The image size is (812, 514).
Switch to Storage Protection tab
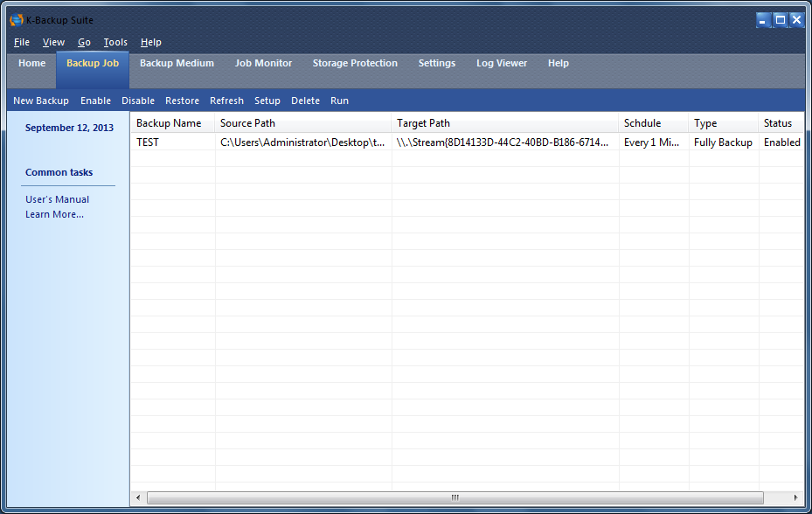355,63
